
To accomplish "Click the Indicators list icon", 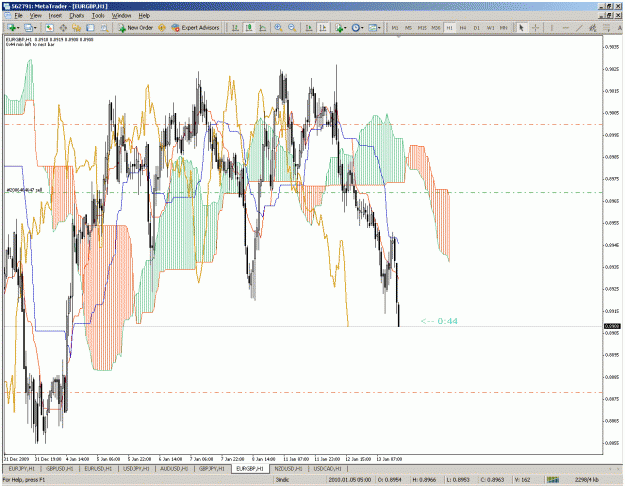I will click(x=339, y=28).
